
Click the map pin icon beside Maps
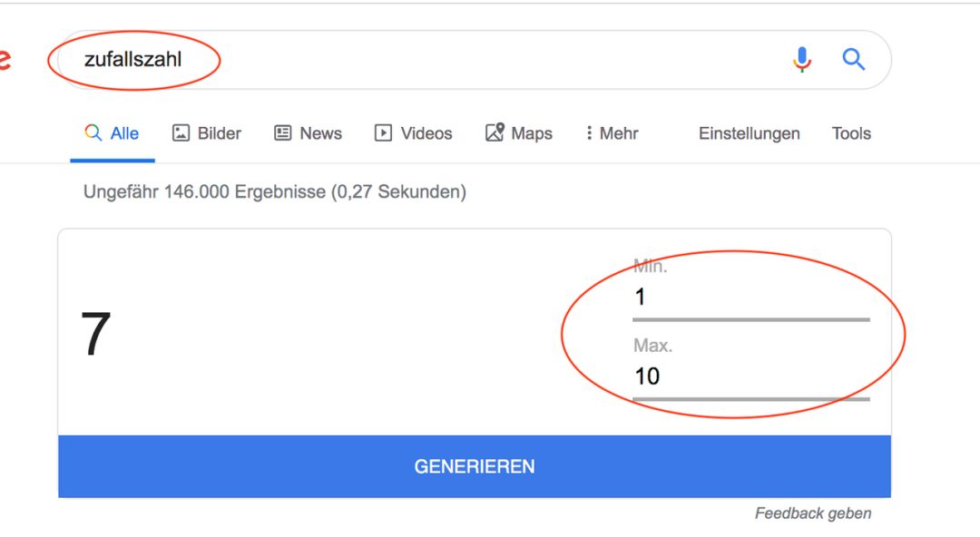click(495, 132)
